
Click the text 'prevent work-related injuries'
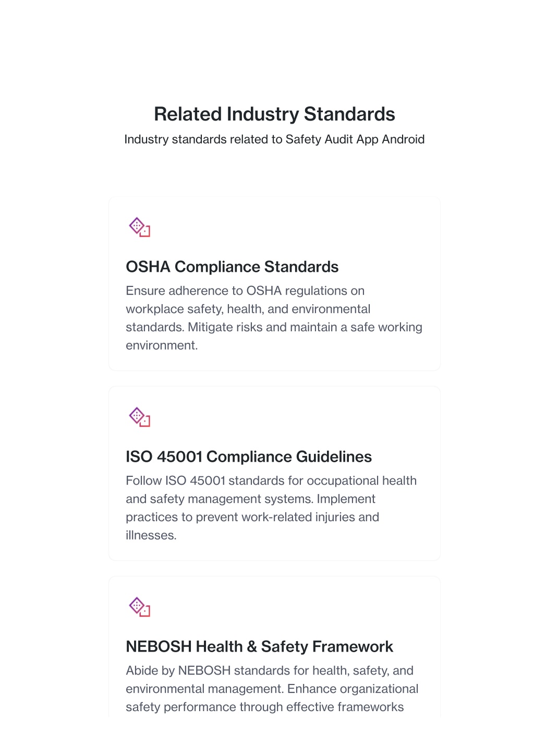(x=275, y=517)
